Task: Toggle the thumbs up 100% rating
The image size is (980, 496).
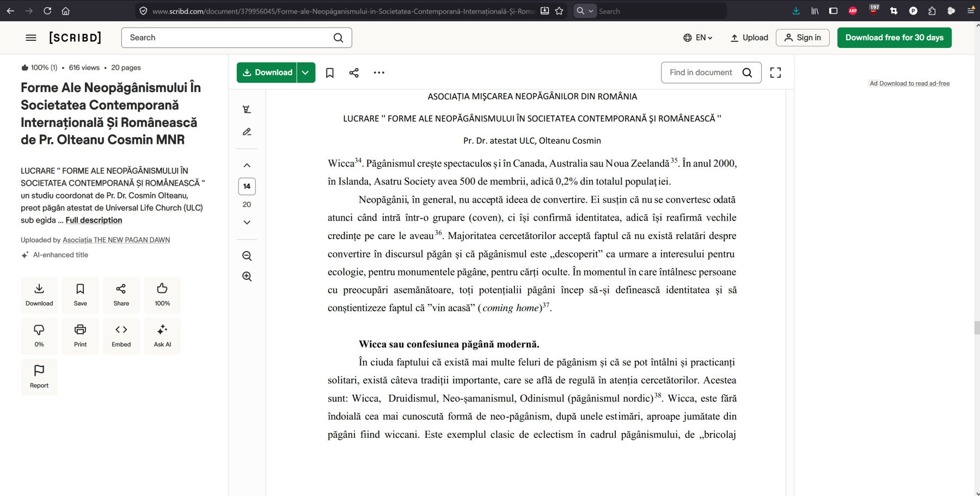Action: pyautogui.click(x=162, y=295)
